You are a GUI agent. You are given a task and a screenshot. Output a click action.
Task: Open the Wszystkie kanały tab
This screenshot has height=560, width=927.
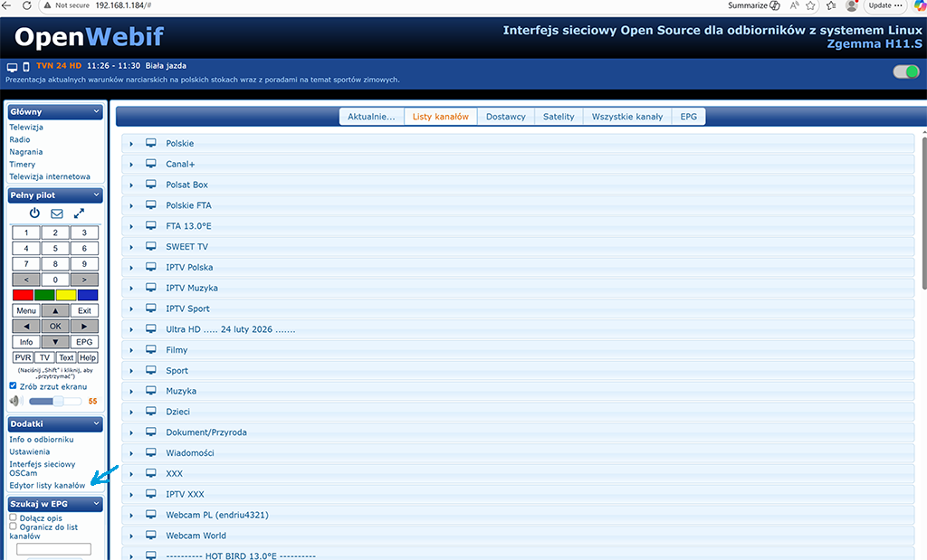(x=626, y=117)
